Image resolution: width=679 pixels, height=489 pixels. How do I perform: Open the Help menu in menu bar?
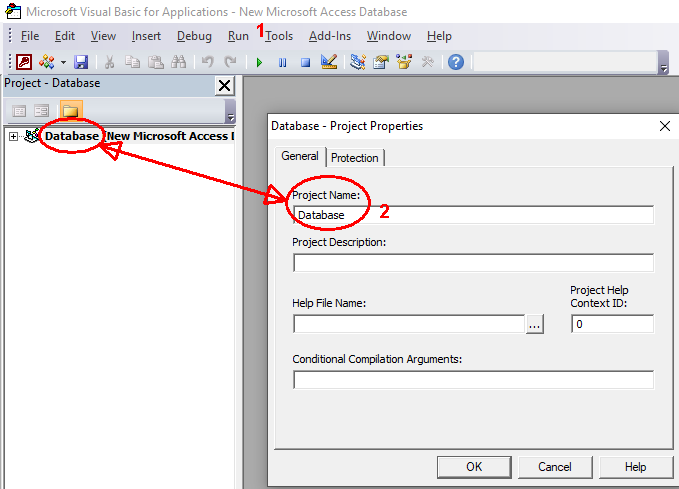tap(439, 36)
